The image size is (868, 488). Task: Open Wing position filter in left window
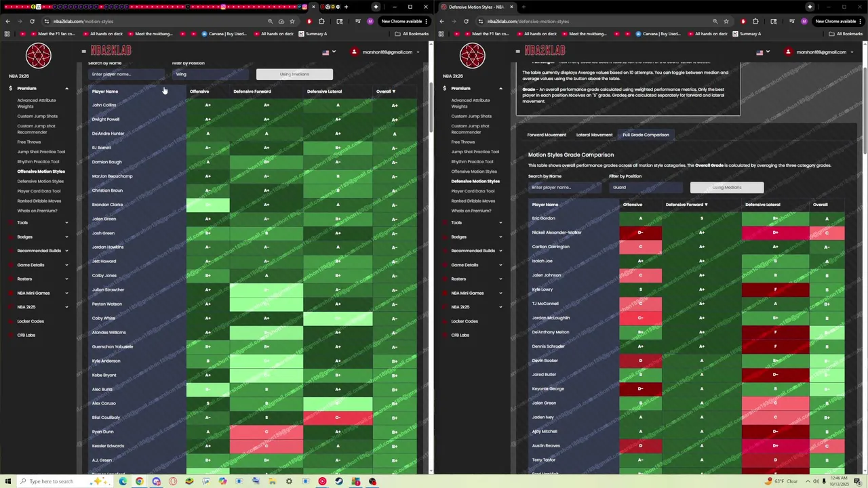211,74
